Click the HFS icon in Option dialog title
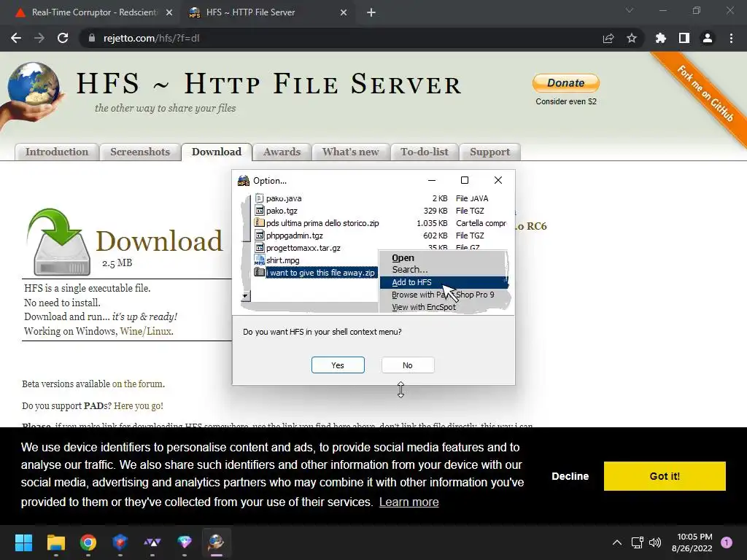747x560 pixels. (x=244, y=181)
